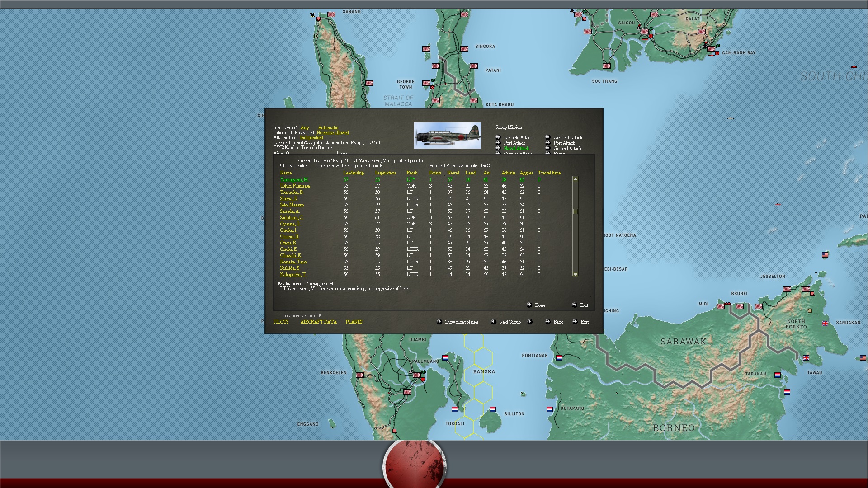Click the Done arrow icon
This screenshot has width=868, height=488.
tap(529, 305)
